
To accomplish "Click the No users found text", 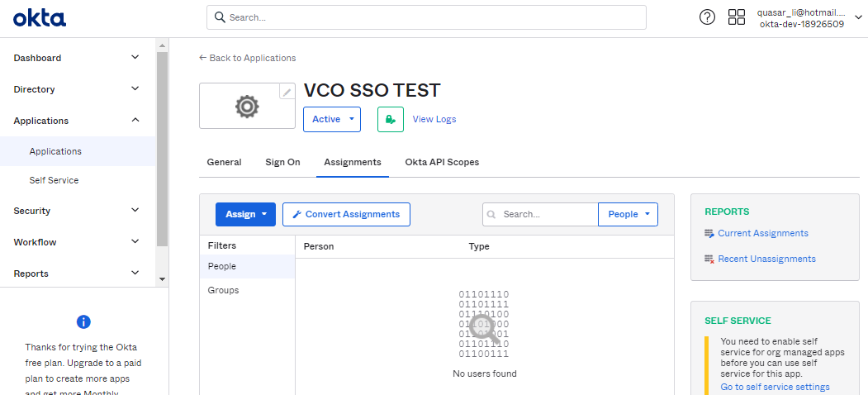I will point(484,374).
